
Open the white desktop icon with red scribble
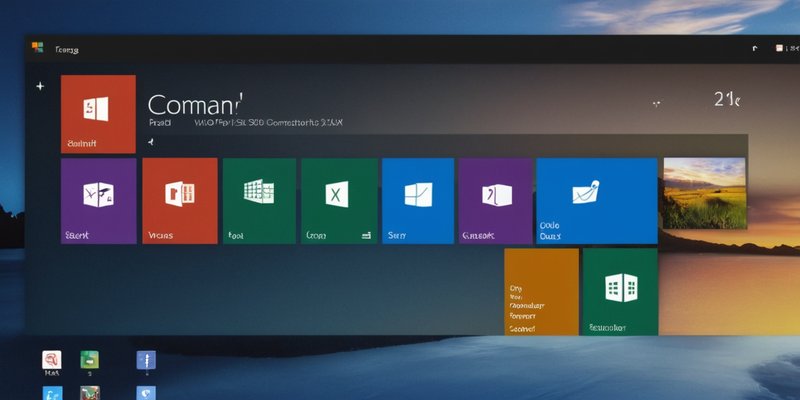coord(52,360)
